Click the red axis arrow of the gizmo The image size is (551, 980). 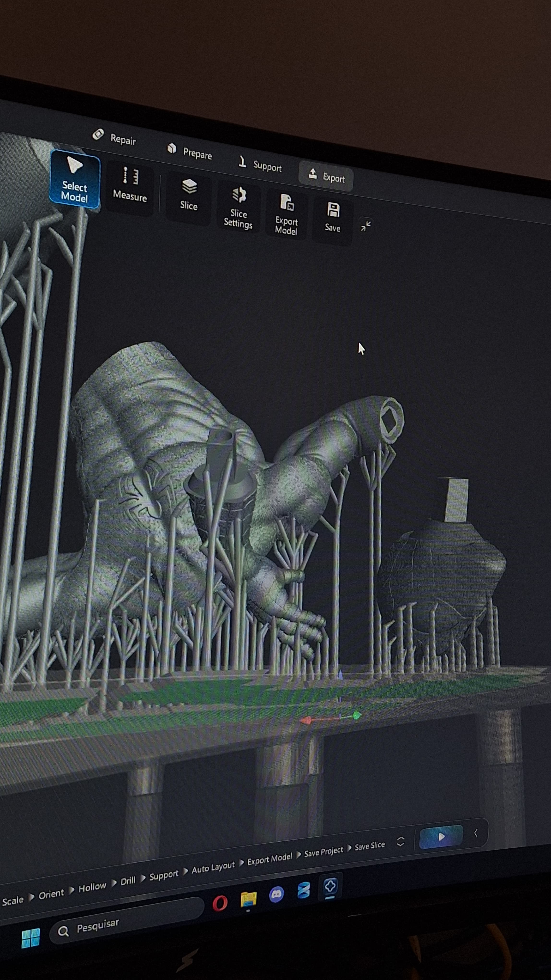[x=305, y=720]
